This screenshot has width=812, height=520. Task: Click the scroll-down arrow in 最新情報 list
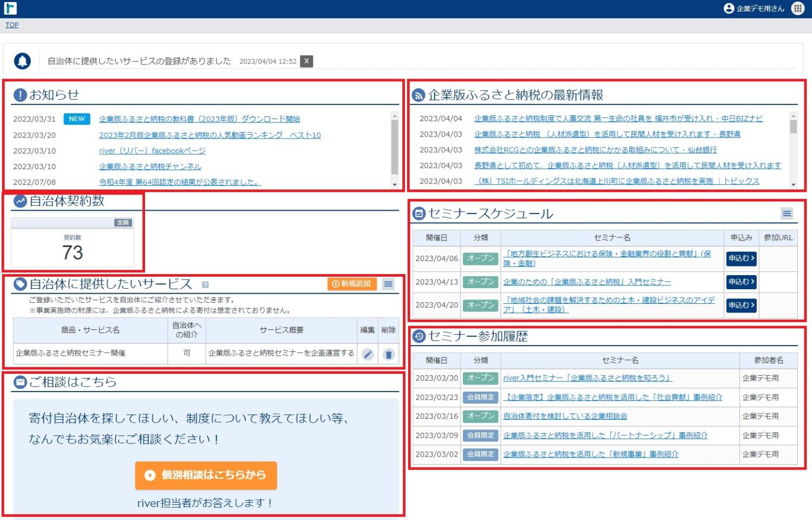tap(794, 185)
